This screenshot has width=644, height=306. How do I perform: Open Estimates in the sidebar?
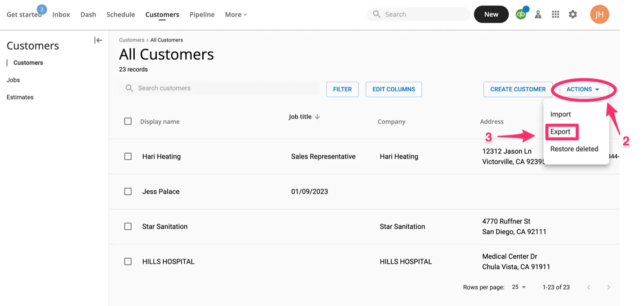(20, 97)
